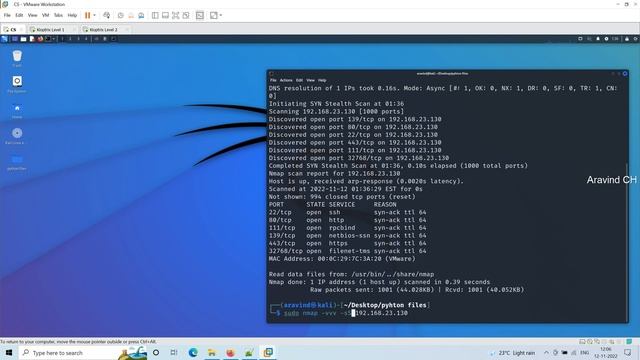Toggle the thumbnail bar view icon
Viewport: 640px width, 360px height.
coord(165,16)
